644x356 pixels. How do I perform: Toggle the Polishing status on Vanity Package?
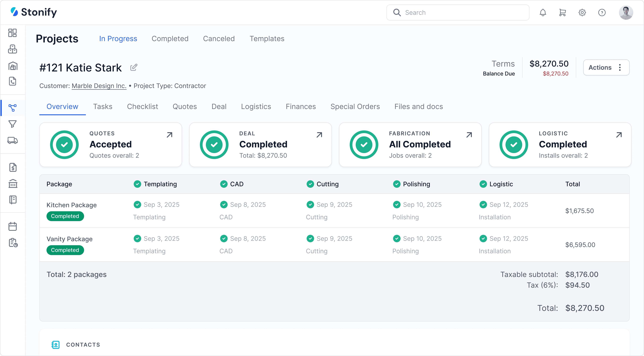click(x=397, y=238)
